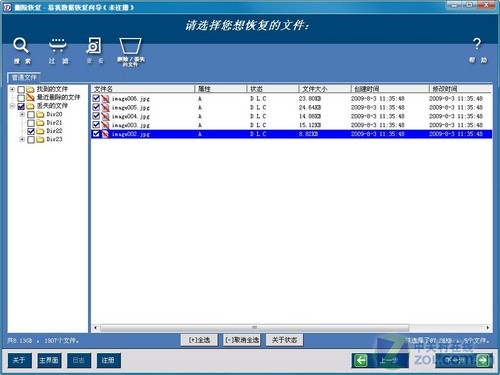Click the image003.jpg file icon

point(105,125)
